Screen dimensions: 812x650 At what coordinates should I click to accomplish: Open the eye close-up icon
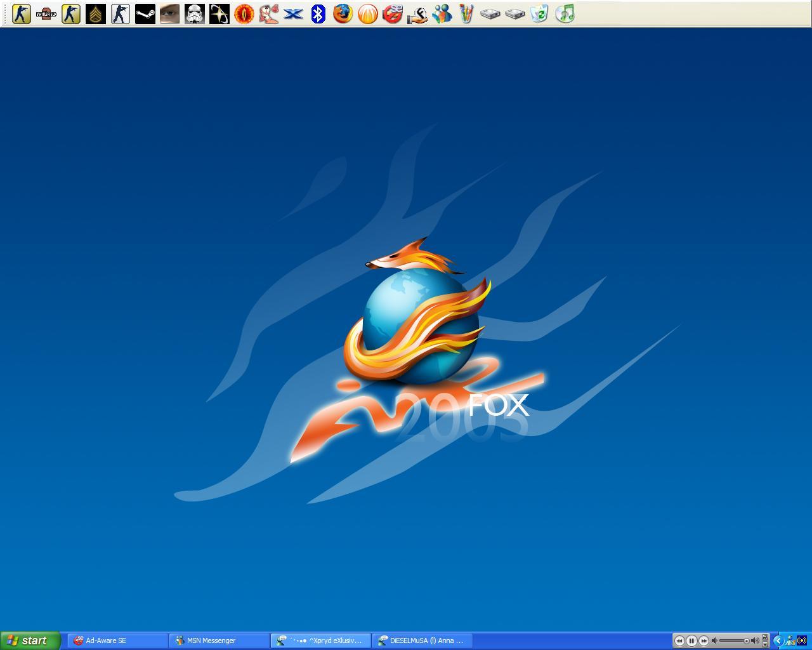(169, 14)
